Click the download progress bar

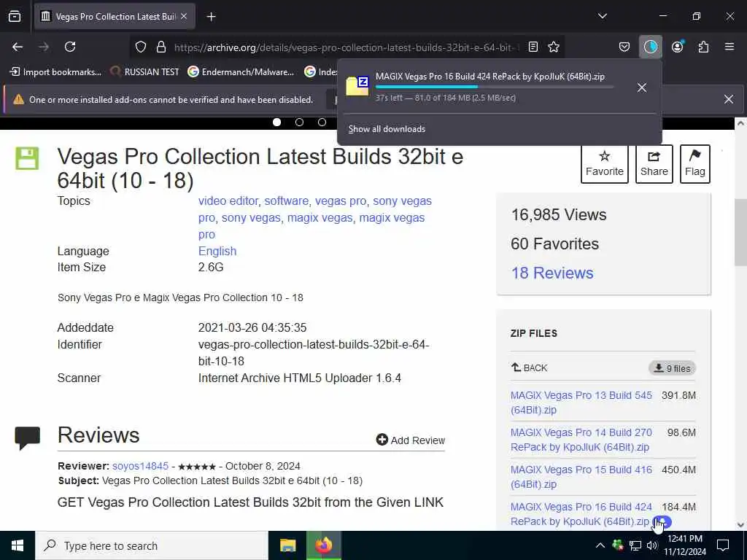[495, 87]
